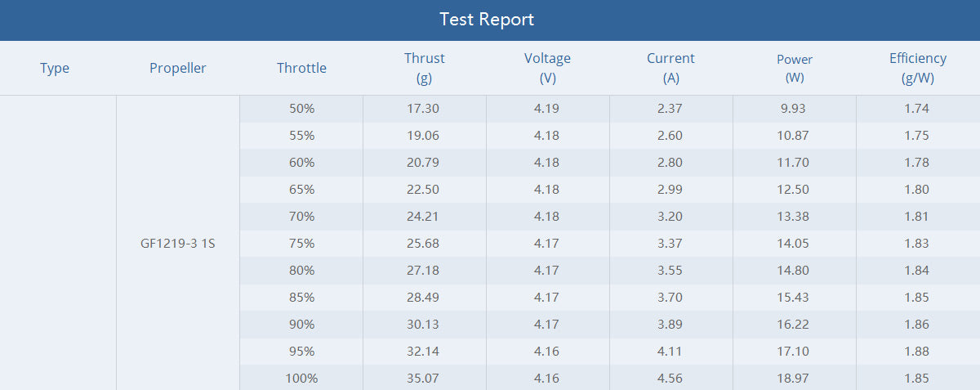This screenshot has width=980, height=390.
Task: Select the 50% throttle cell
Action: (x=301, y=109)
